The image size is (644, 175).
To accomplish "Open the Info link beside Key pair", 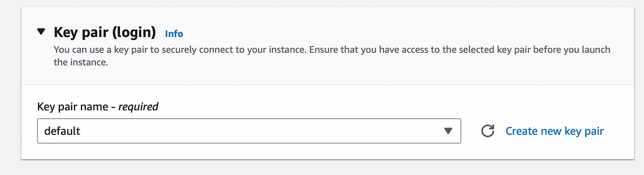I will point(174,34).
